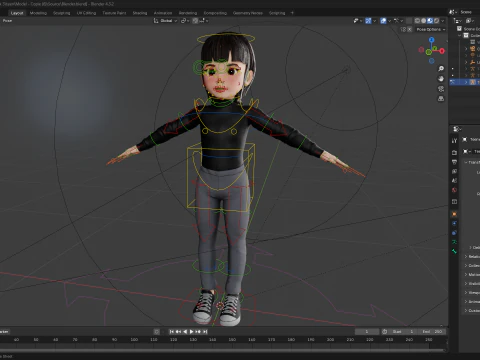
Task: Jump to the timeline end frame
Action: (x=205, y=332)
